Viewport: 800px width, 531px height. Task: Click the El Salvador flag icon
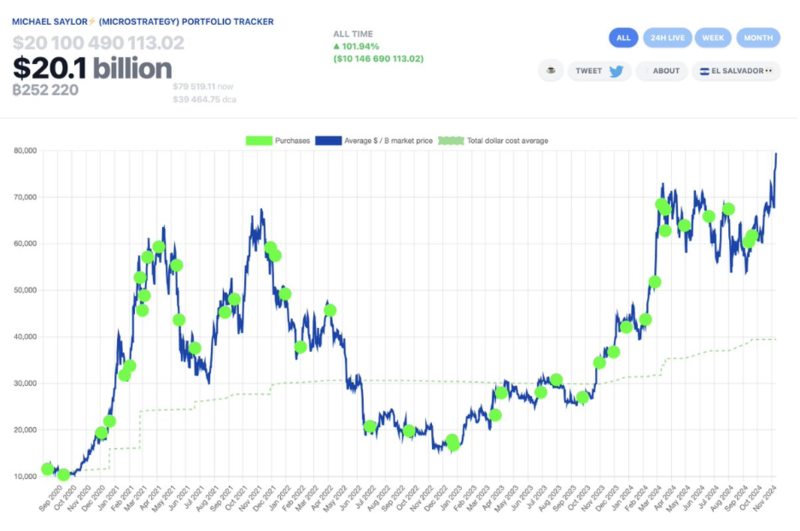point(705,71)
